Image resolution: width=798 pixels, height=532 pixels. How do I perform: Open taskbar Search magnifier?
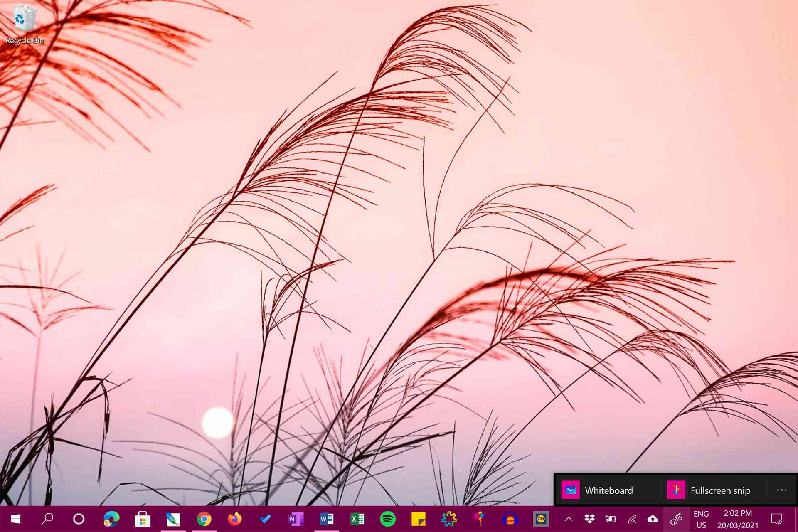click(x=47, y=519)
